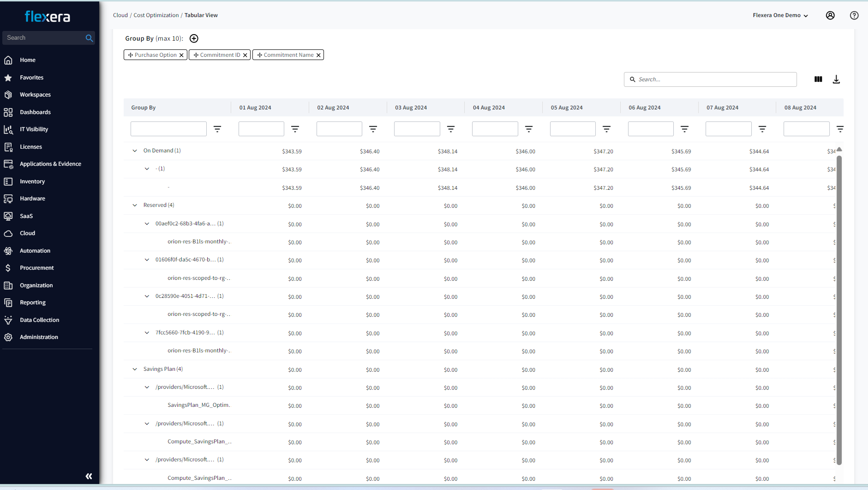The width and height of the screenshot is (868, 490).
Task: Open the column chooser icon
Action: [818, 79]
